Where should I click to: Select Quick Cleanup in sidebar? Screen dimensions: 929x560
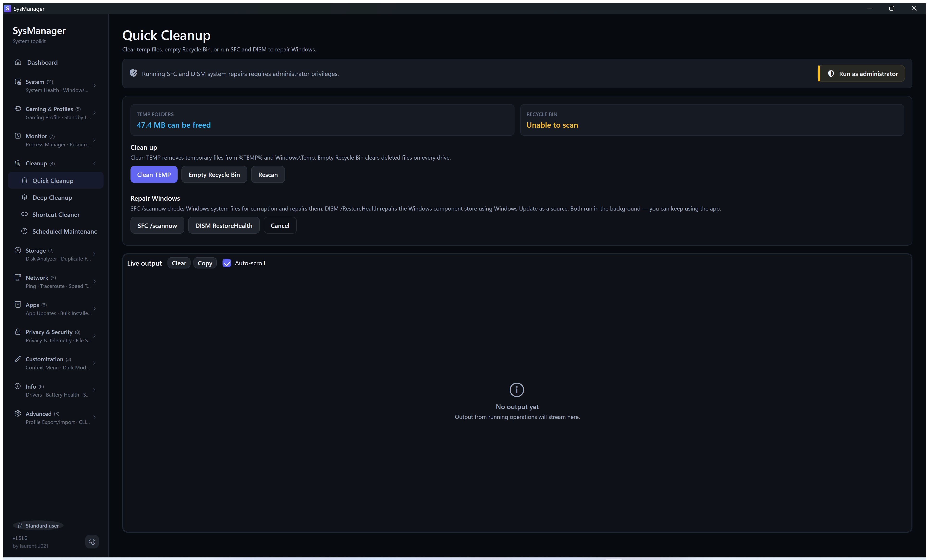[x=56, y=180]
